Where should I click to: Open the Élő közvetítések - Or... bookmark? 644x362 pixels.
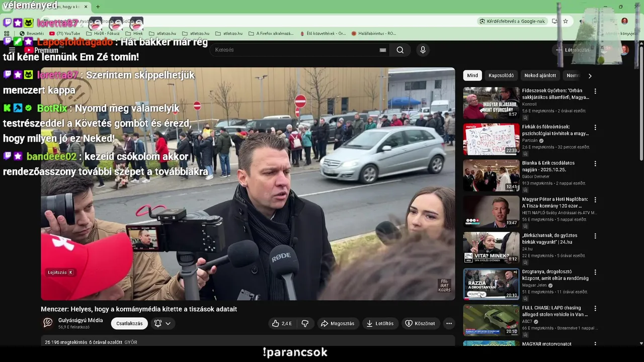pyautogui.click(x=323, y=34)
